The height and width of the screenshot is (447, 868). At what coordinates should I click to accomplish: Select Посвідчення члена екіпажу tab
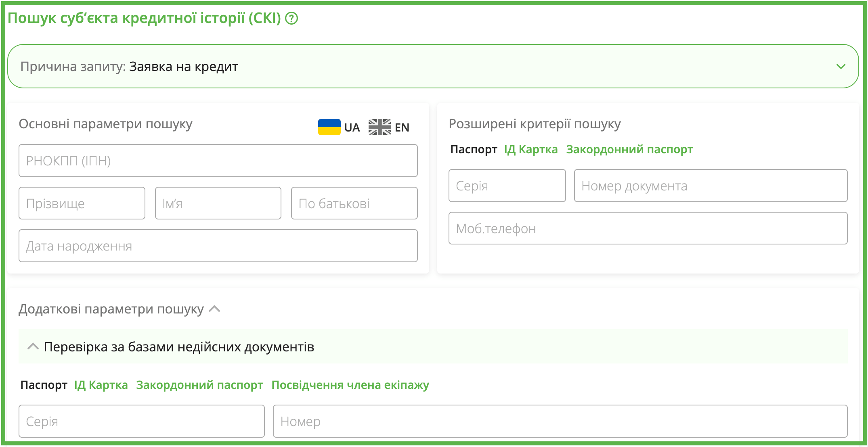click(350, 385)
